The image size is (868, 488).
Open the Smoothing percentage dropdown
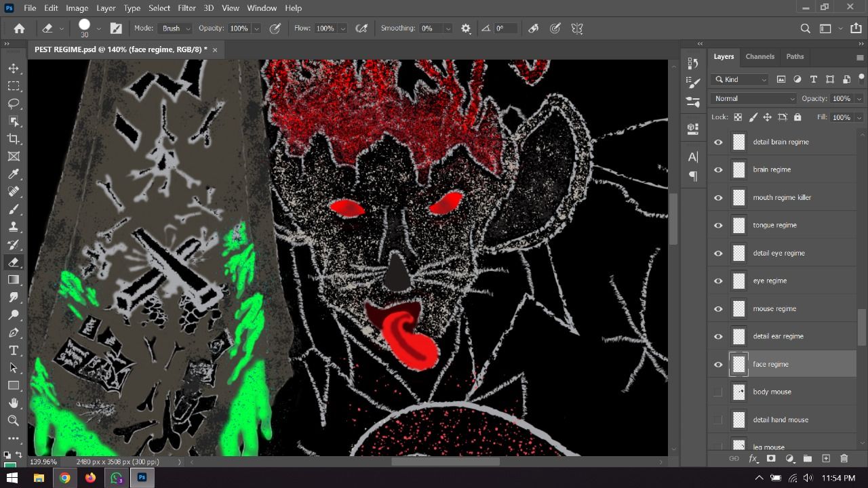click(x=448, y=28)
